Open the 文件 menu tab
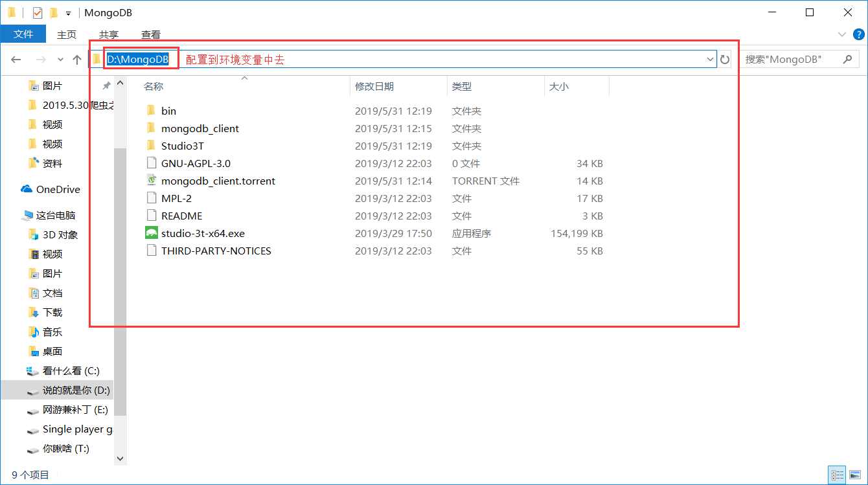The height and width of the screenshot is (485, 868). click(x=23, y=34)
